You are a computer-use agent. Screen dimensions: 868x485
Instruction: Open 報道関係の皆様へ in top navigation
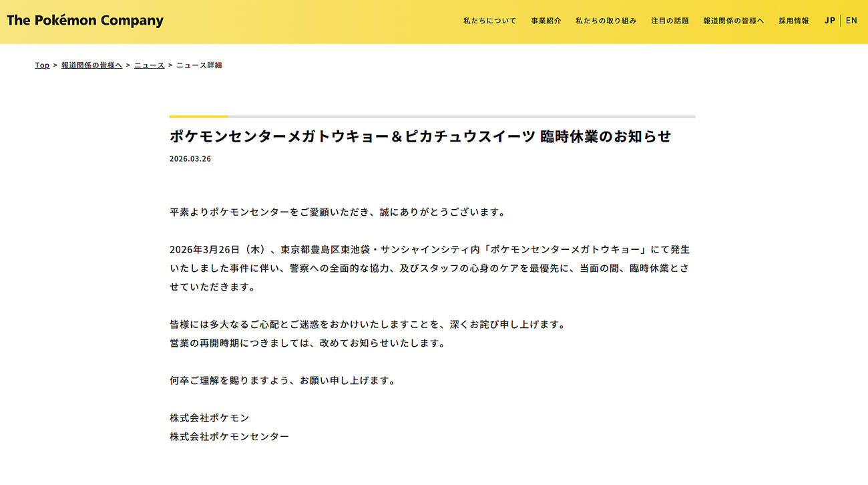tap(733, 21)
